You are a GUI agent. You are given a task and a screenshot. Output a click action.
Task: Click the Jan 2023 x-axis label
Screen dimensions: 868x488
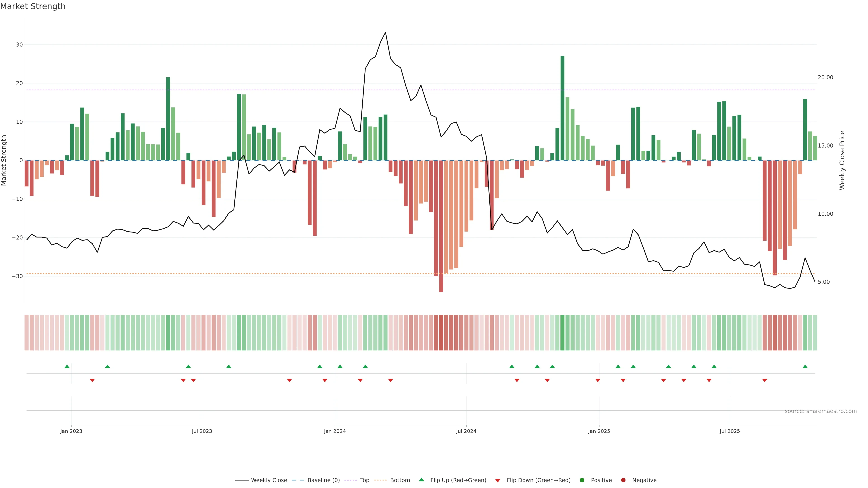click(x=71, y=431)
